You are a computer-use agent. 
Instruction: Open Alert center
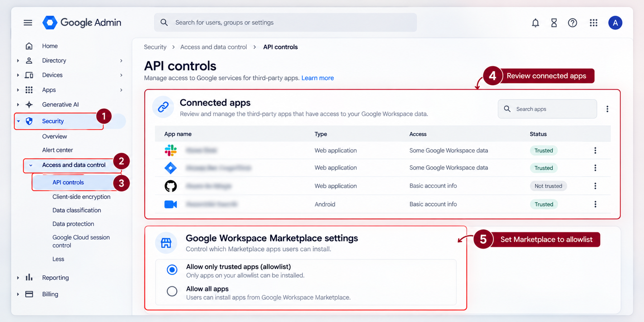click(58, 150)
